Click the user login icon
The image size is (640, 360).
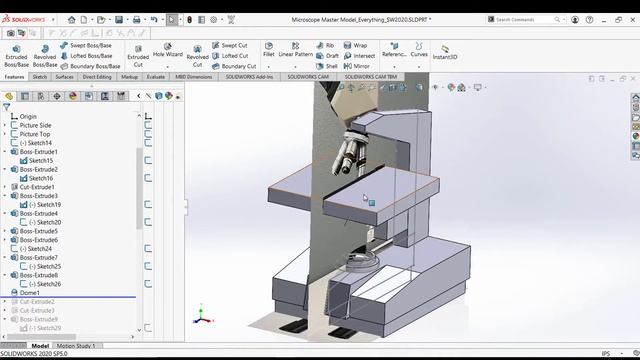[x=575, y=20]
